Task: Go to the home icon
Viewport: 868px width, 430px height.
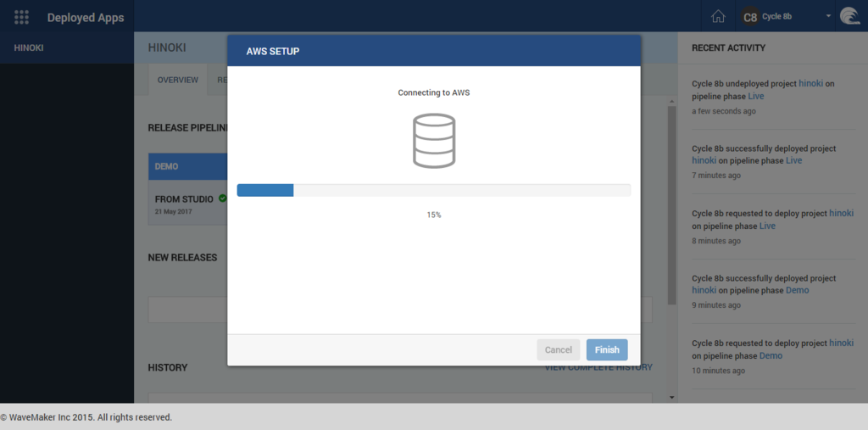Action: pyautogui.click(x=718, y=17)
